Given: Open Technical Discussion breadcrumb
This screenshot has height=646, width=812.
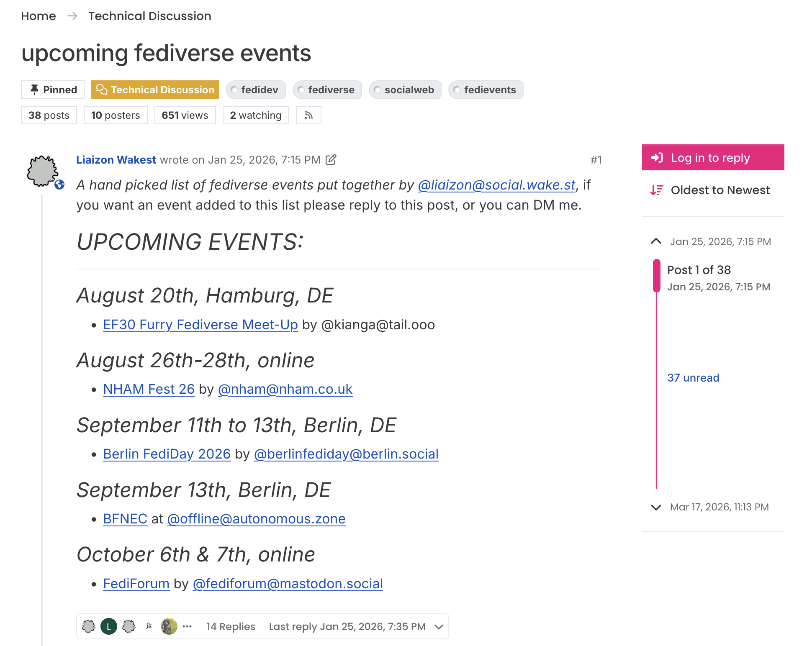Looking at the screenshot, I should [150, 16].
